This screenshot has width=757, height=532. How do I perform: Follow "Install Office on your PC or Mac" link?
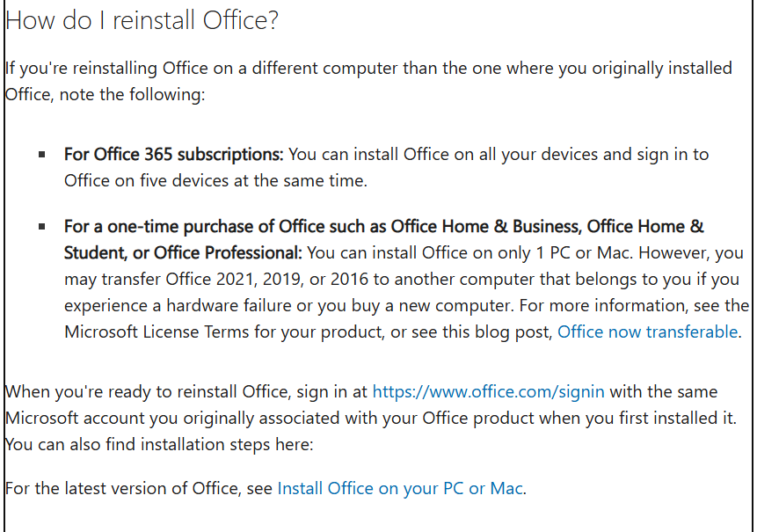pyautogui.click(x=400, y=488)
